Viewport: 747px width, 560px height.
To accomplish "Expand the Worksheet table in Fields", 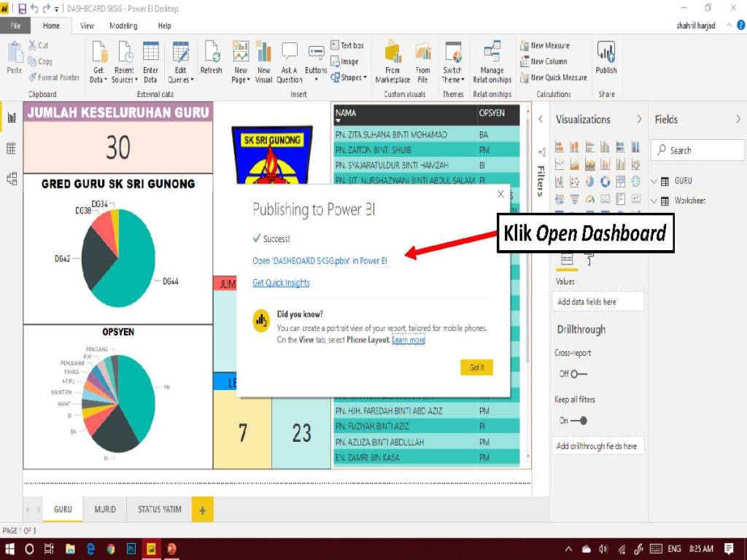I will coord(654,201).
